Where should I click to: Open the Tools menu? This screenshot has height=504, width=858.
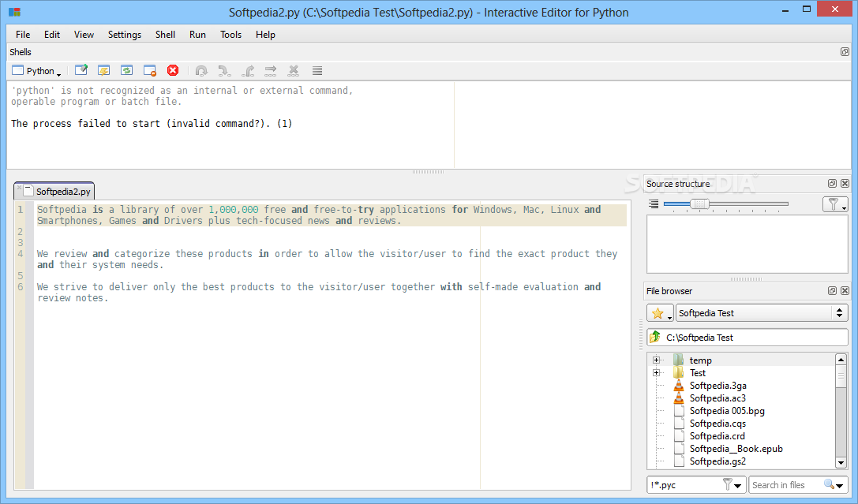pyautogui.click(x=231, y=35)
